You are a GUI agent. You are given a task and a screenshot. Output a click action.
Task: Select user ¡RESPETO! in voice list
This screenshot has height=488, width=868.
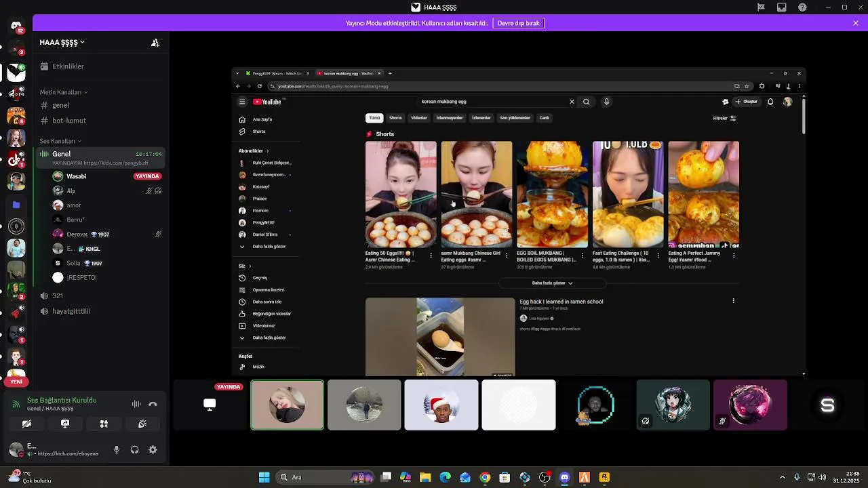[x=107, y=277]
